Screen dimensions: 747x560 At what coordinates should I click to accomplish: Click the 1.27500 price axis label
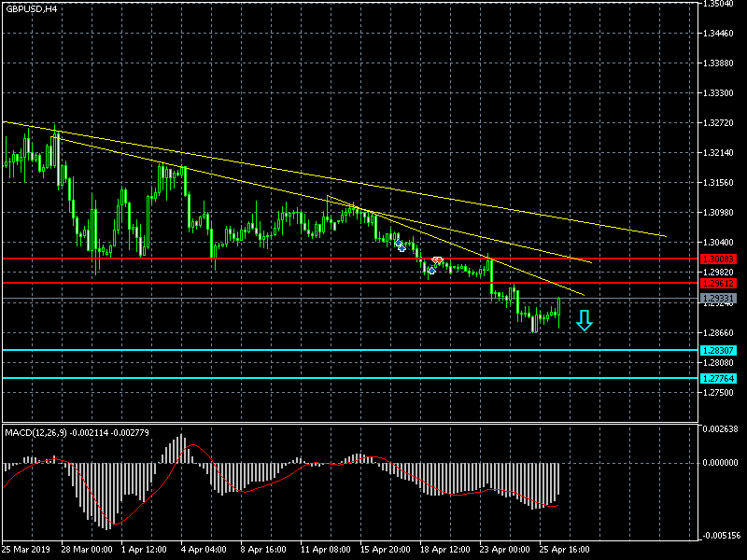(718, 393)
